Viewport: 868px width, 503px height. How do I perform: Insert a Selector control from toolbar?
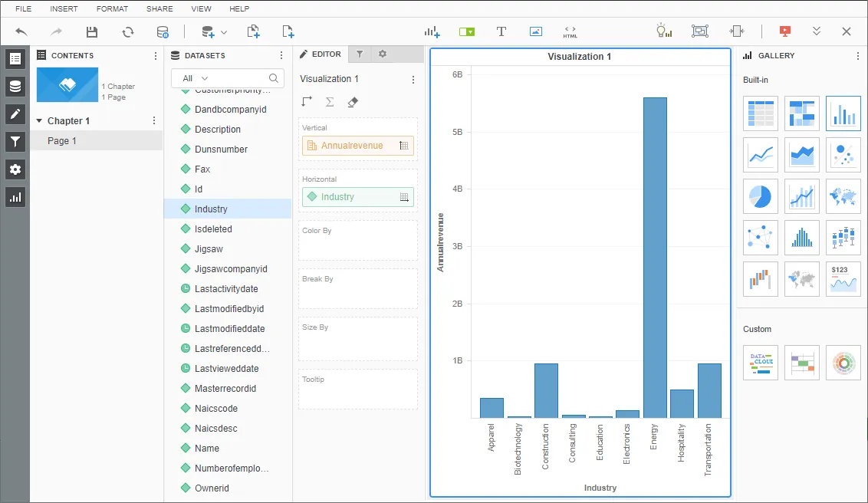(x=466, y=31)
